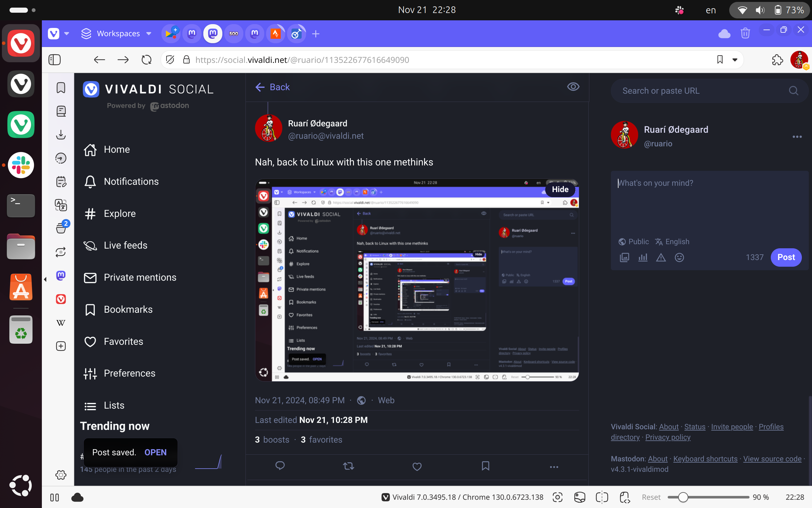Focus the Search or paste URL field

click(709, 91)
